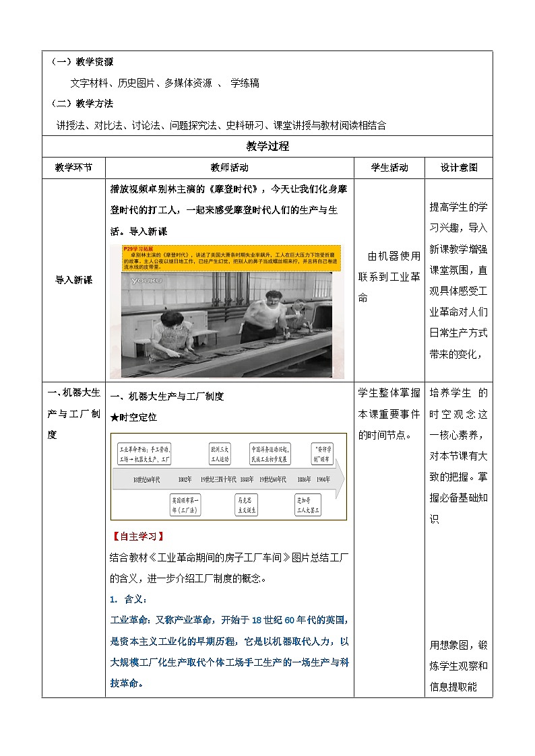The width and height of the screenshot is (535, 756).
Task: Click the 导入新课 row label
Action: [x=73, y=279]
